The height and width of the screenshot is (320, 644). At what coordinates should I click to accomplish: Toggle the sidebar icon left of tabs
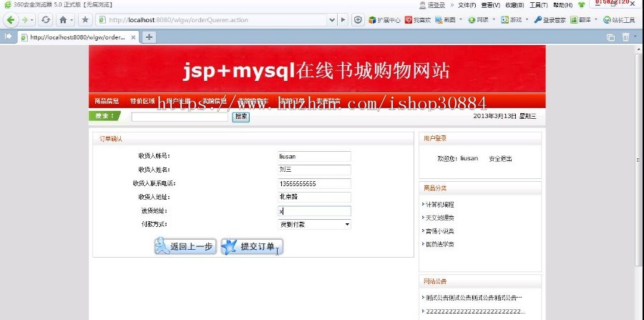8,37
